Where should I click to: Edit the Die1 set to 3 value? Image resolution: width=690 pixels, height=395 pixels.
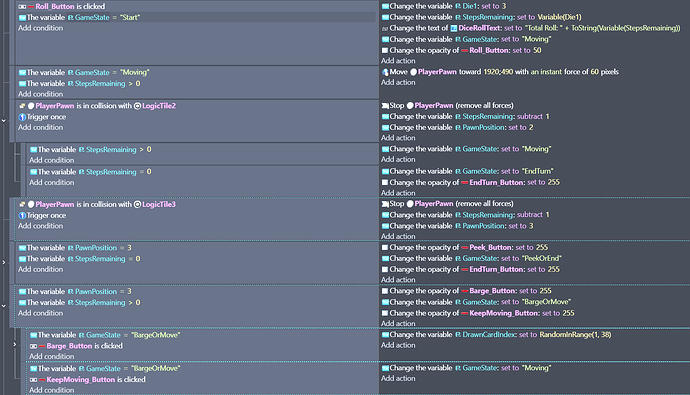click(x=504, y=6)
